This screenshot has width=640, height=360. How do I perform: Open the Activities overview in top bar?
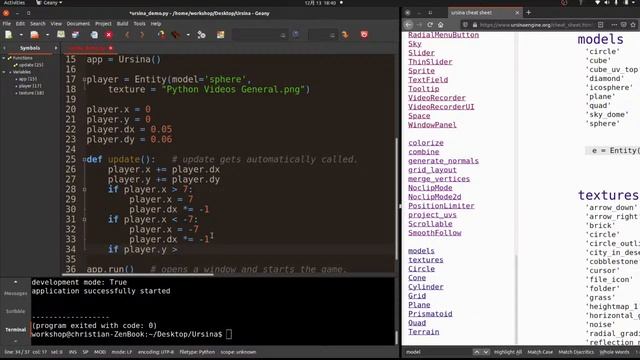[x=14, y=2]
